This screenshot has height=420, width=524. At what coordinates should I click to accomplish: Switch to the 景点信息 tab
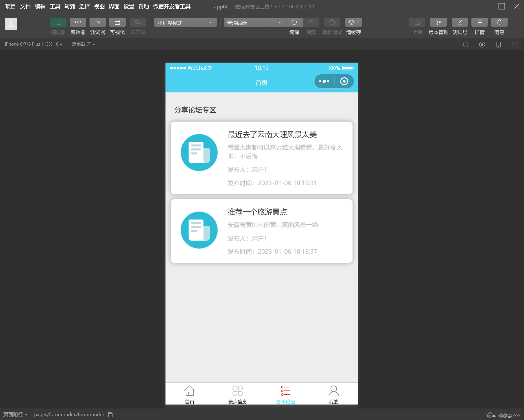pyautogui.click(x=237, y=394)
